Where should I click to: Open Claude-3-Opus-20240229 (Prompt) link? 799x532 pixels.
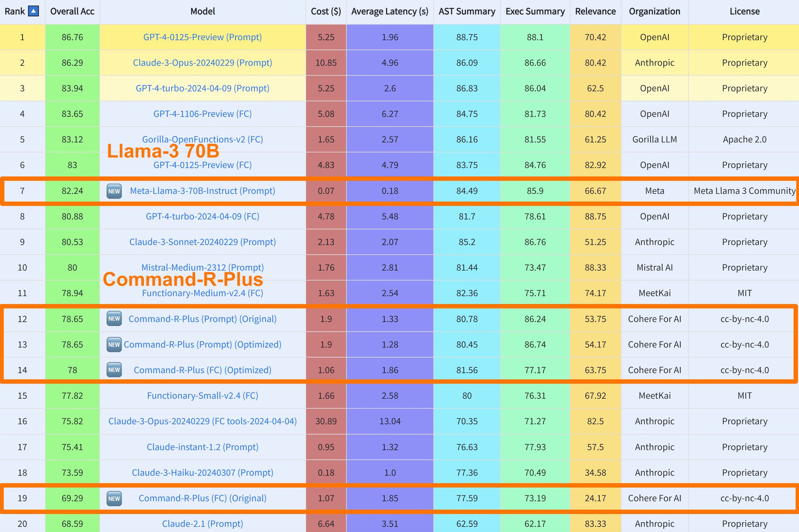[202, 62]
